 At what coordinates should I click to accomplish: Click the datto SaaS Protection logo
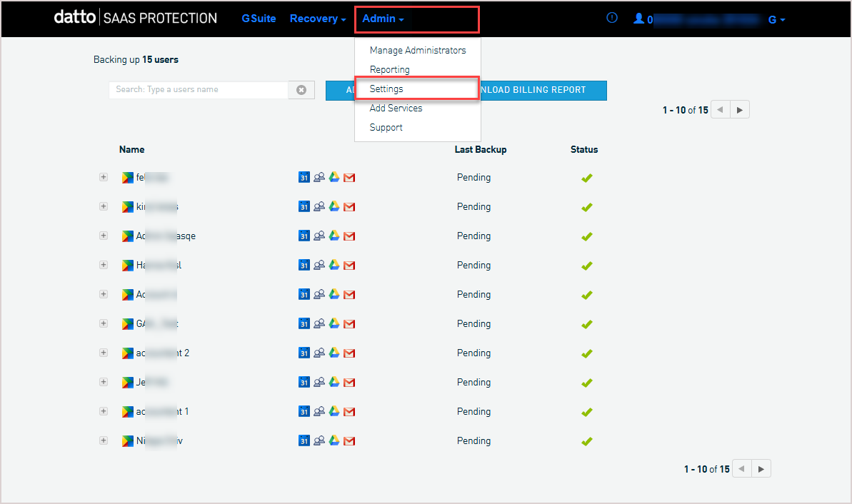click(x=135, y=17)
